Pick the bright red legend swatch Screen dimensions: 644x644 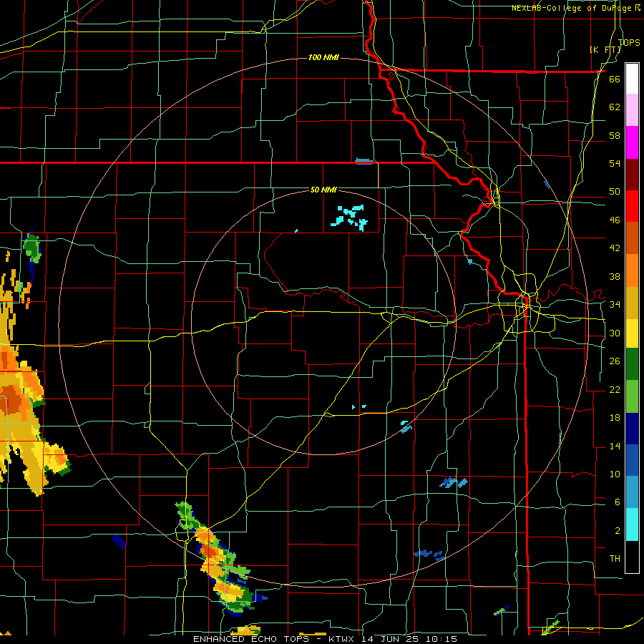point(632,206)
